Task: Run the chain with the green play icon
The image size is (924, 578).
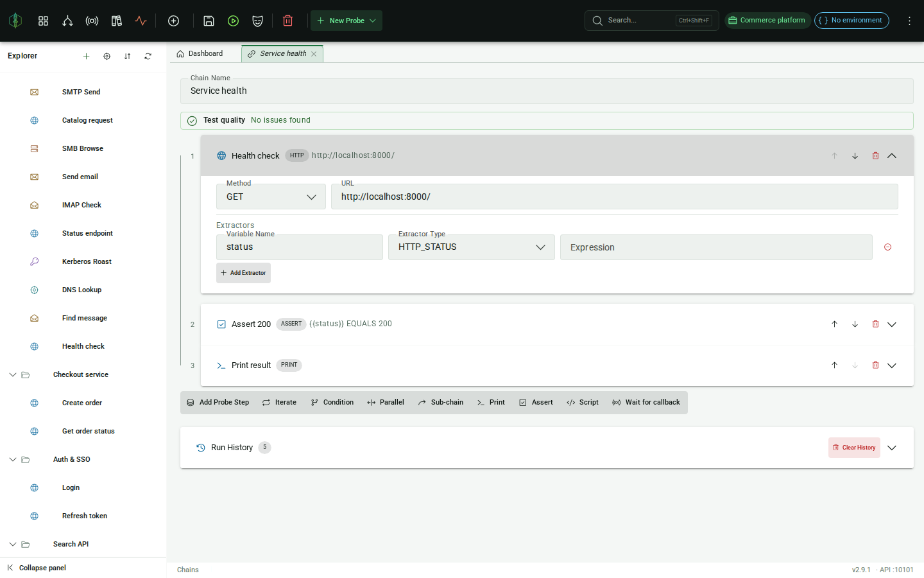Action: pos(233,21)
